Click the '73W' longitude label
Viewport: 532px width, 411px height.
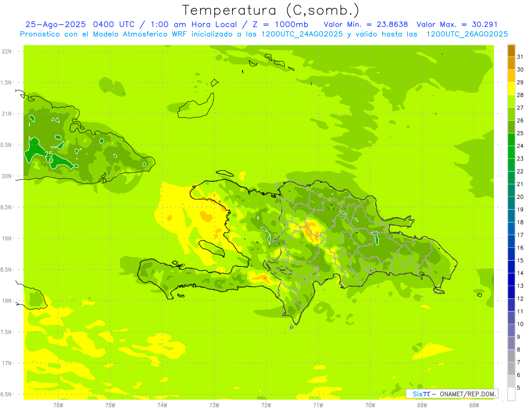(x=214, y=405)
